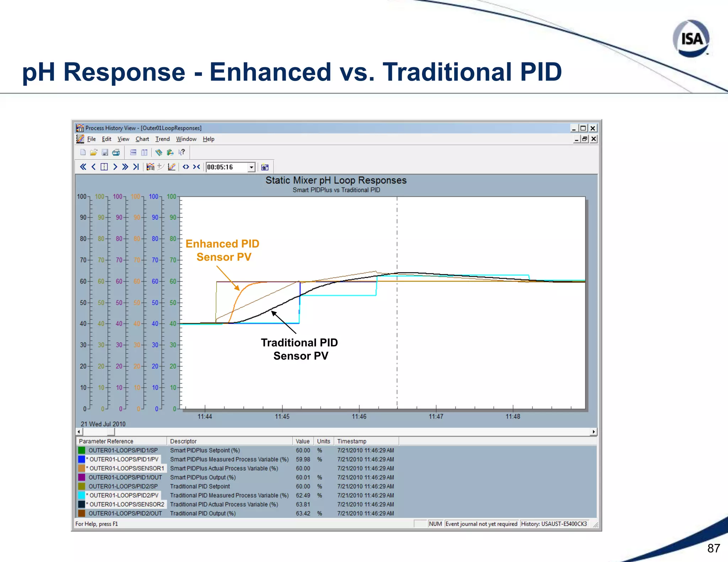
Task: Click the Open file folder icon
Action: point(93,152)
